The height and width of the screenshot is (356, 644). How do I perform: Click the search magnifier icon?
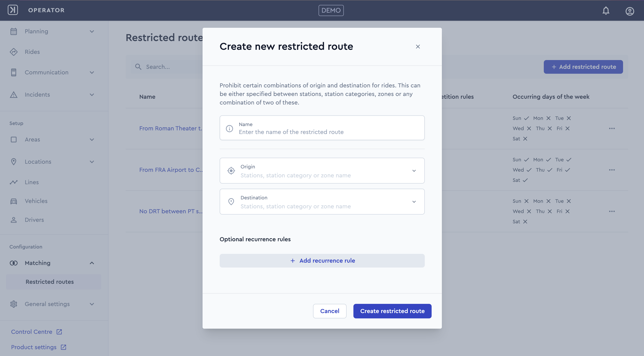click(x=138, y=67)
